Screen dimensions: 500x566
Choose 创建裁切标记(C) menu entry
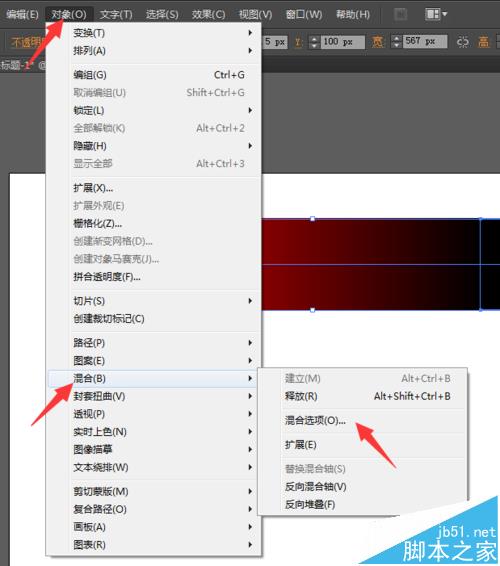pyautogui.click(x=154, y=318)
